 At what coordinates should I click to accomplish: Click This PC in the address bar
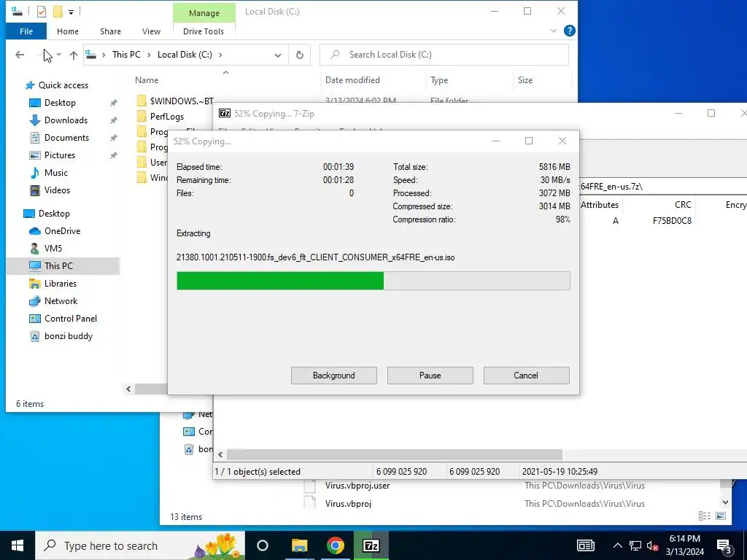[126, 55]
